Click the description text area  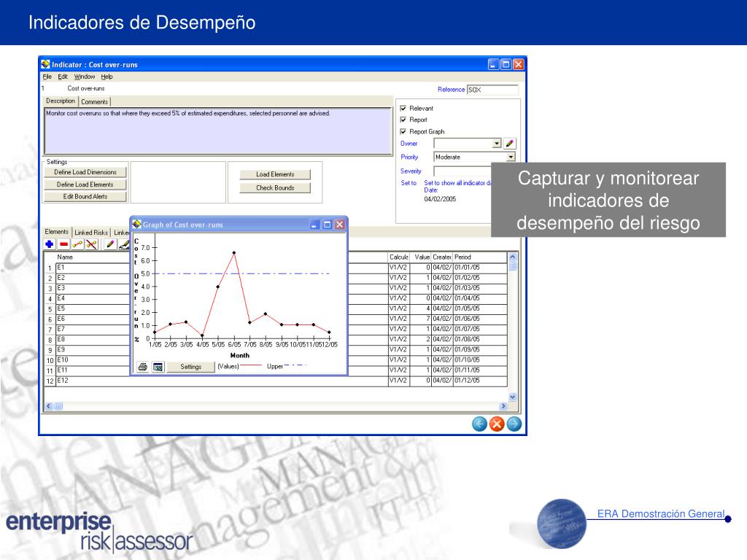coord(218,131)
